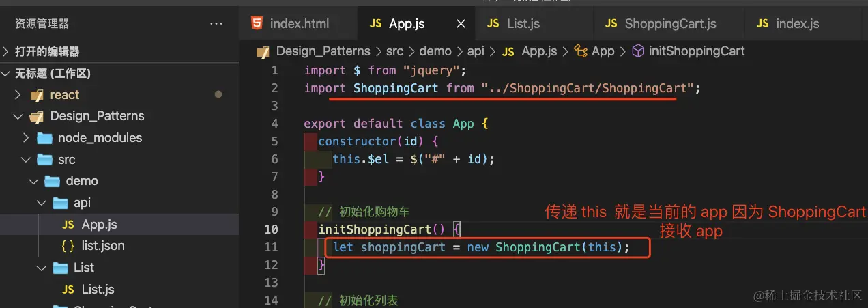Collapse the List folder chevron
This screenshot has height=308, width=868.
tap(42, 268)
